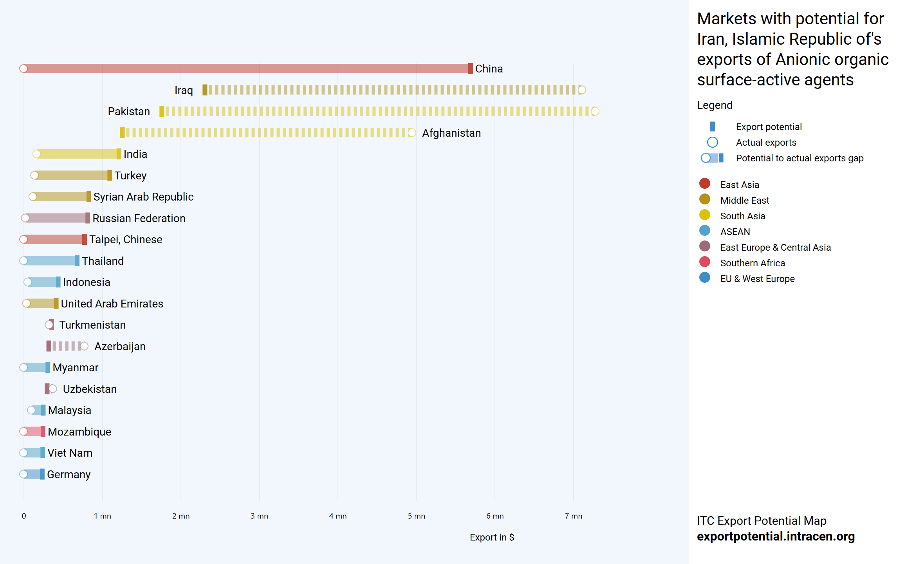Click Azerbaijan's actual exports circle marker
The image size is (924, 564).
click(x=84, y=346)
